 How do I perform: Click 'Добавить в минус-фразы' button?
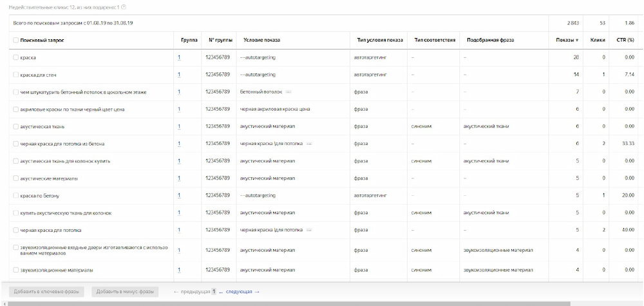(x=125, y=292)
